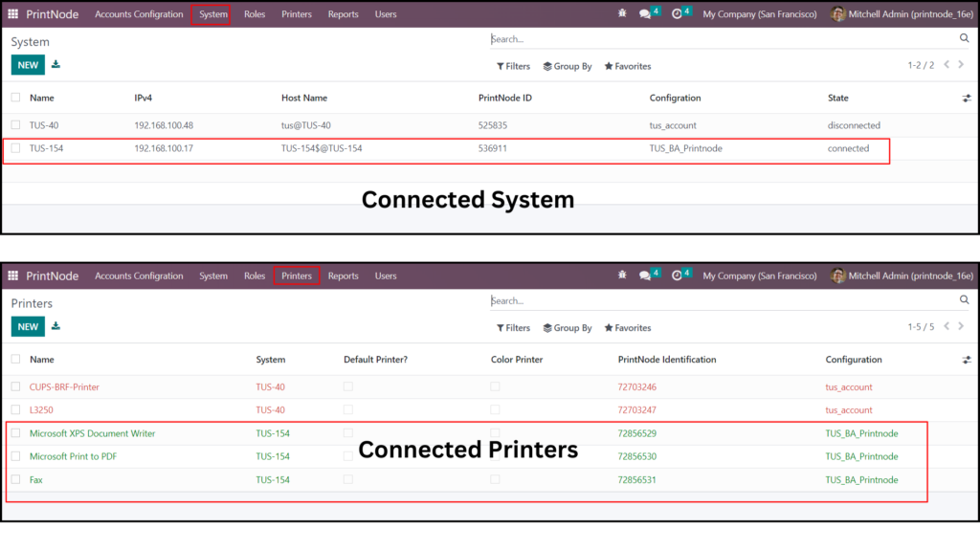The width and height of the screenshot is (980, 551).
Task: Tick the Microsoft XPS Document Writer checkbox
Action: pos(15,433)
